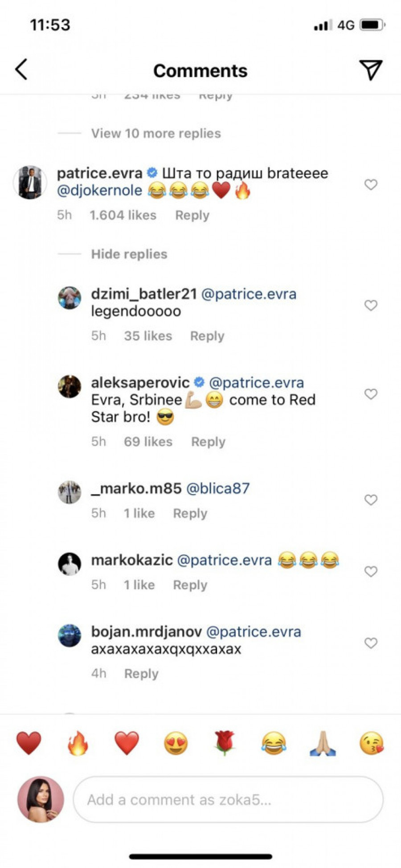
Task: Reply to markokazic's comment
Action: click(190, 585)
